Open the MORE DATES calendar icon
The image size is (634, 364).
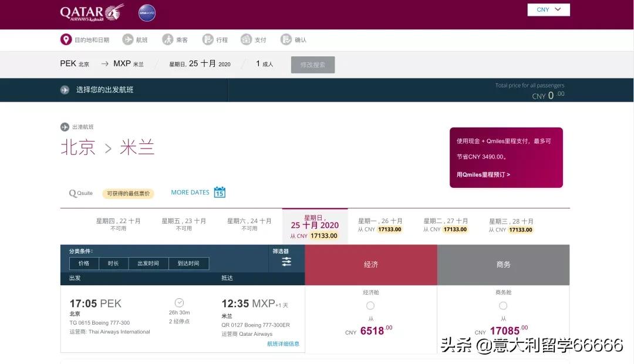[220, 192]
